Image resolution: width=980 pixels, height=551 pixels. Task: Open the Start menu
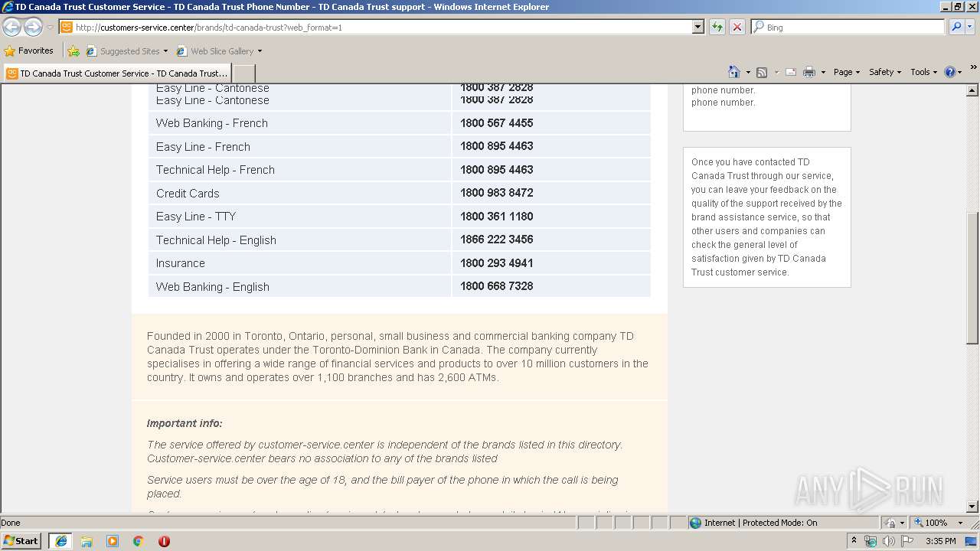tap(21, 541)
